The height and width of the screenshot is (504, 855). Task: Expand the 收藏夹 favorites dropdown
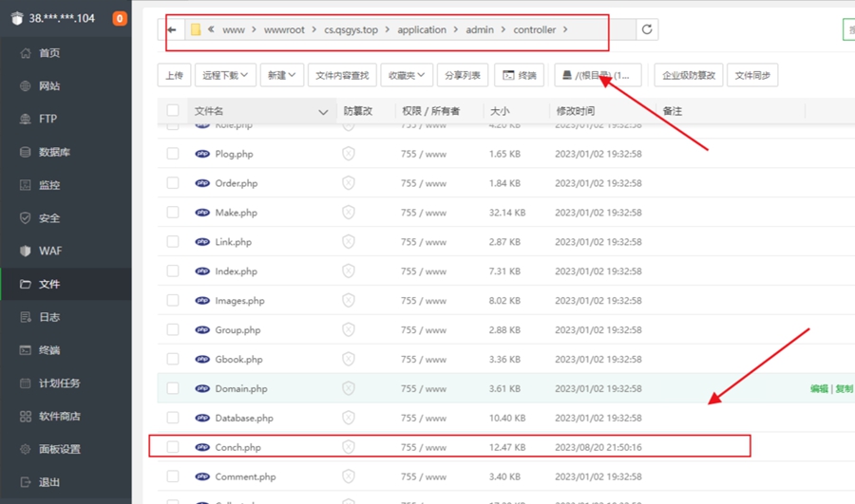pos(410,76)
